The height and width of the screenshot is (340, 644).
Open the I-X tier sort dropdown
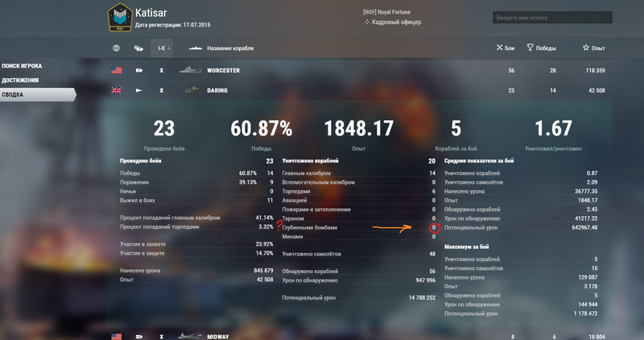click(x=162, y=48)
